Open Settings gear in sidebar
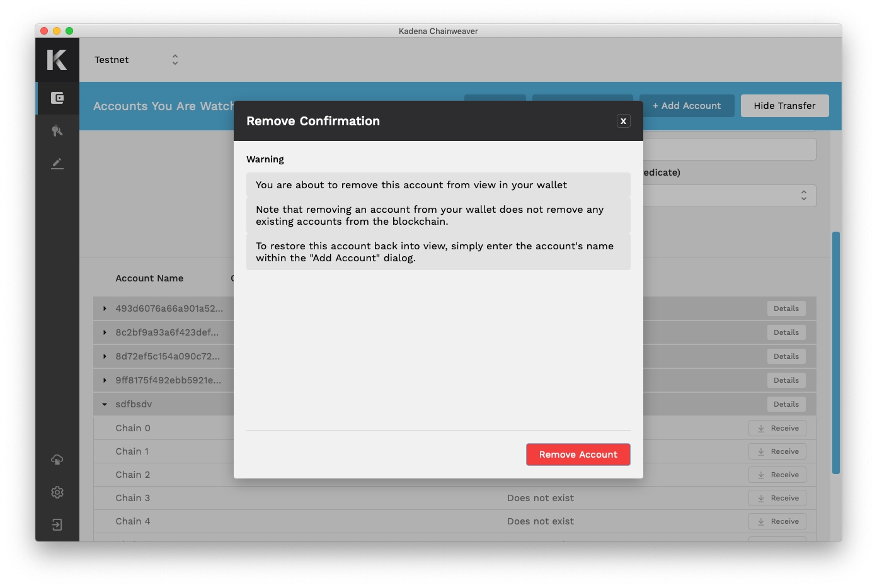The width and height of the screenshot is (877, 588). (57, 492)
